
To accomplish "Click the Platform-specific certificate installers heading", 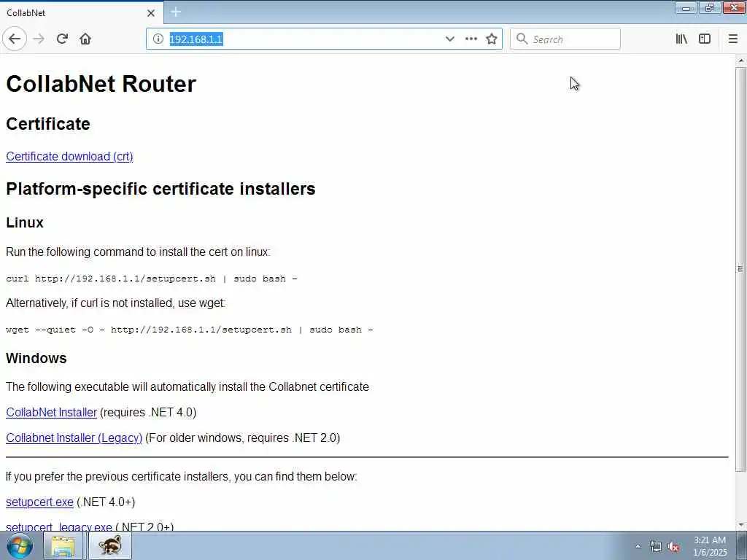I will coord(160,189).
